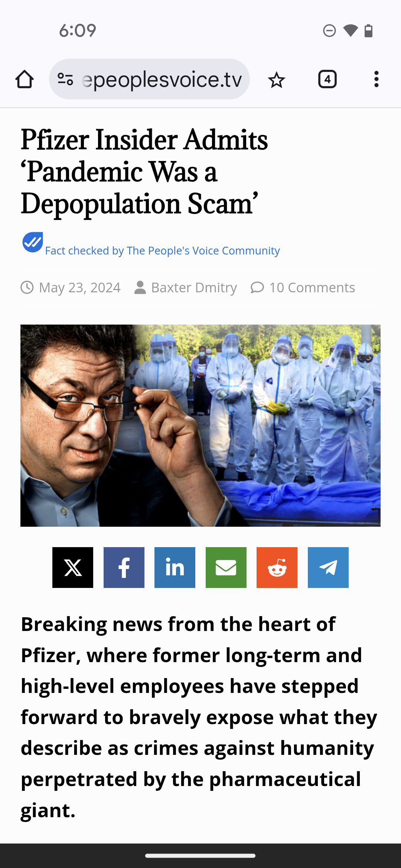Open author Baxter Dmitry's page
This screenshot has width=401, height=868.
click(x=194, y=287)
